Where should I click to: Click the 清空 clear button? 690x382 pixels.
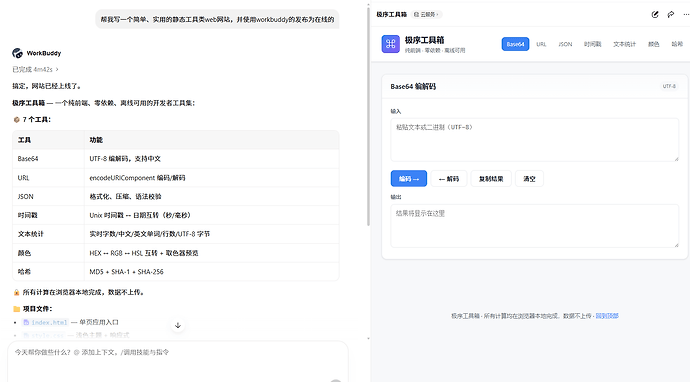(x=529, y=179)
